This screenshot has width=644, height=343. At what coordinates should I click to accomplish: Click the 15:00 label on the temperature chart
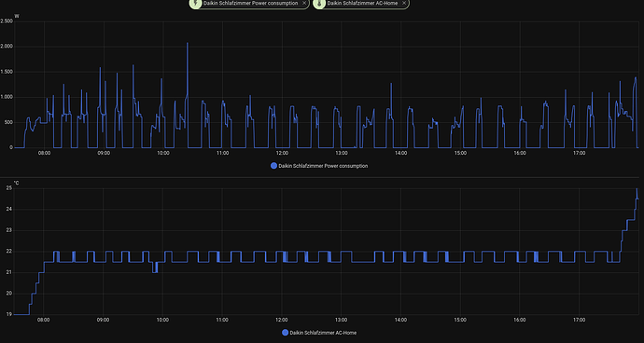click(x=460, y=320)
